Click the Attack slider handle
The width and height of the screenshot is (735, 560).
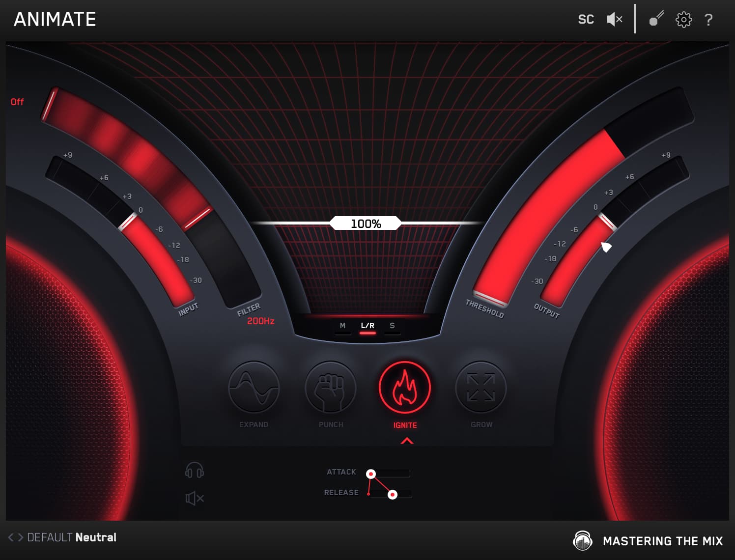point(371,474)
